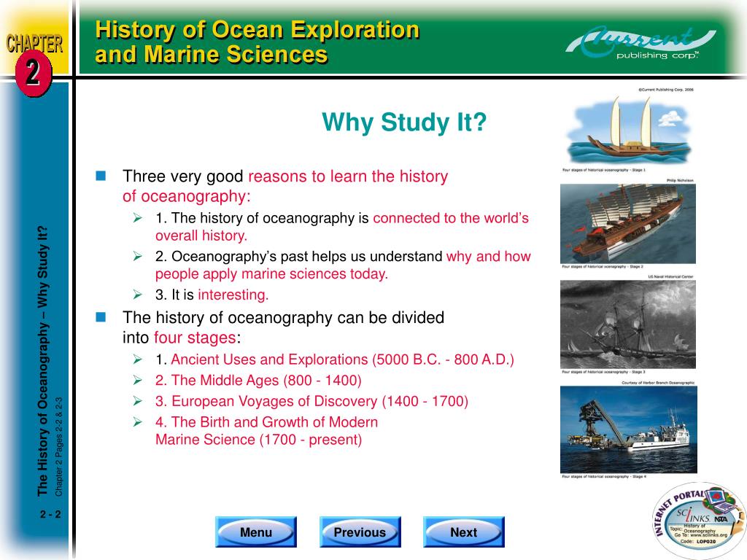
Task: Click 'History of Ocean Exploration' header title
Action: (x=258, y=29)
